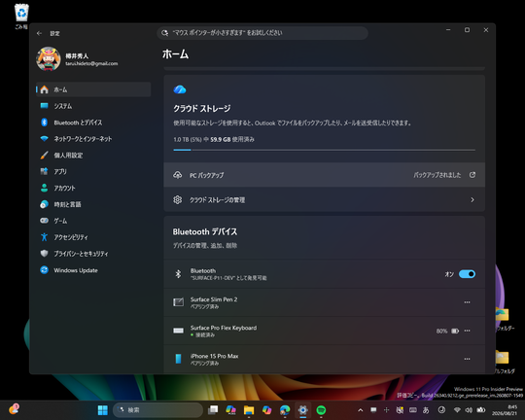Click the user profile avatar picture
Screen dimensions: 525x420
pyautogui.click(x=49, y=59)
